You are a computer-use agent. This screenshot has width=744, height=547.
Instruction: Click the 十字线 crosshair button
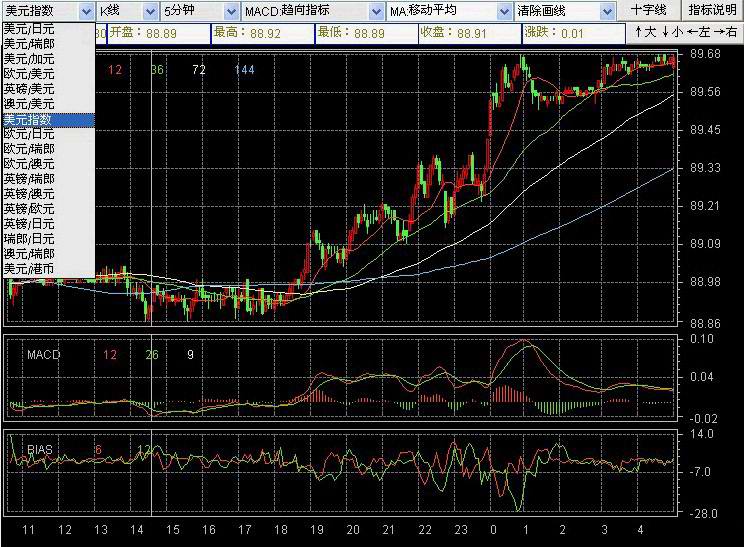click(649, 10)
